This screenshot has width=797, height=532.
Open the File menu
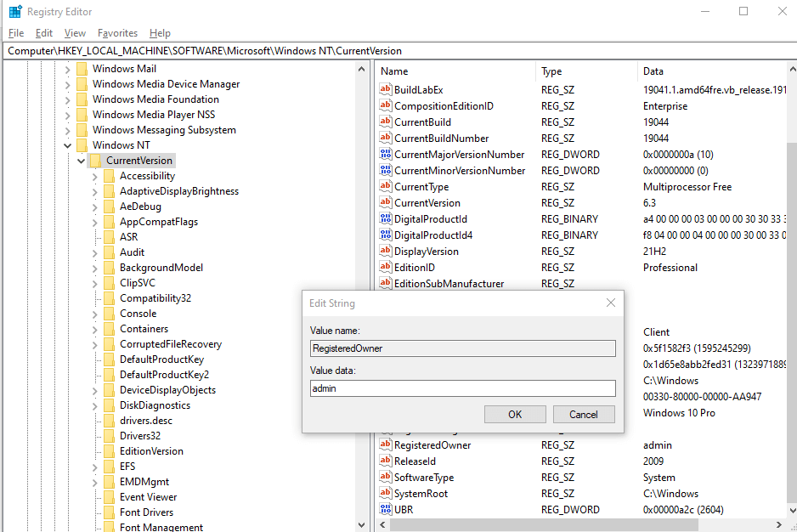click(16, 33)
